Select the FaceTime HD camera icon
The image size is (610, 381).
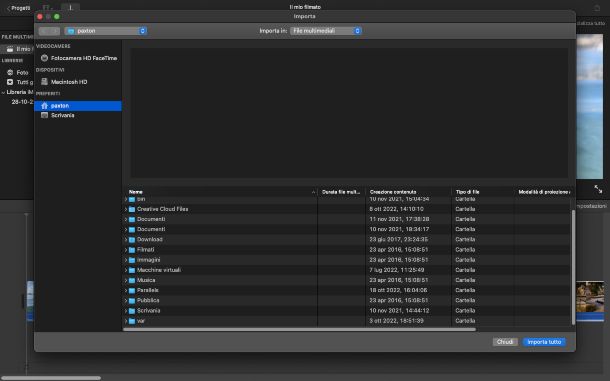(44, 58)
